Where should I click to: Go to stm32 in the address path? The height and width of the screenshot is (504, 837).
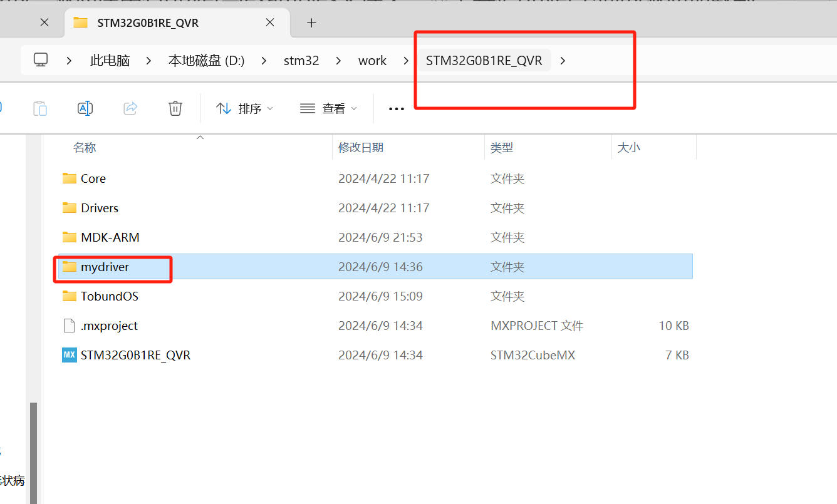click(x=301, y=61)
